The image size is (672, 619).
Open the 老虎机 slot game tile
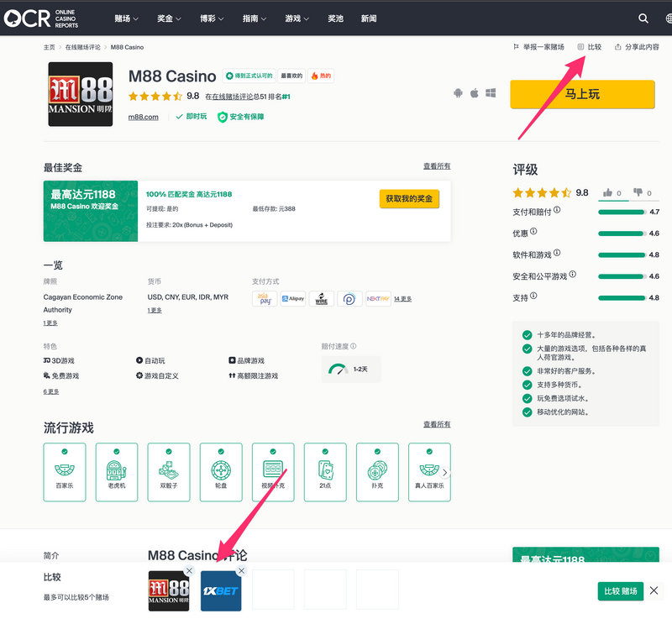click(117, 472)
